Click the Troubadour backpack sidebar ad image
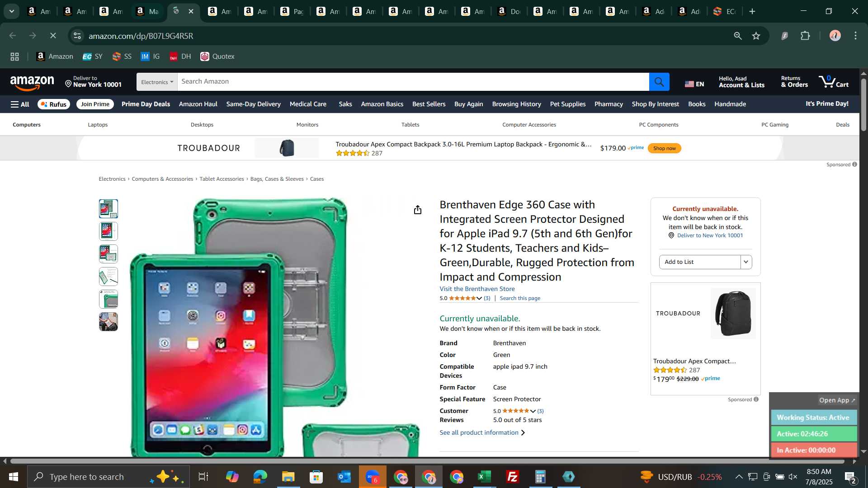This screenshot has height=488, width=868. tap(733, 314)
